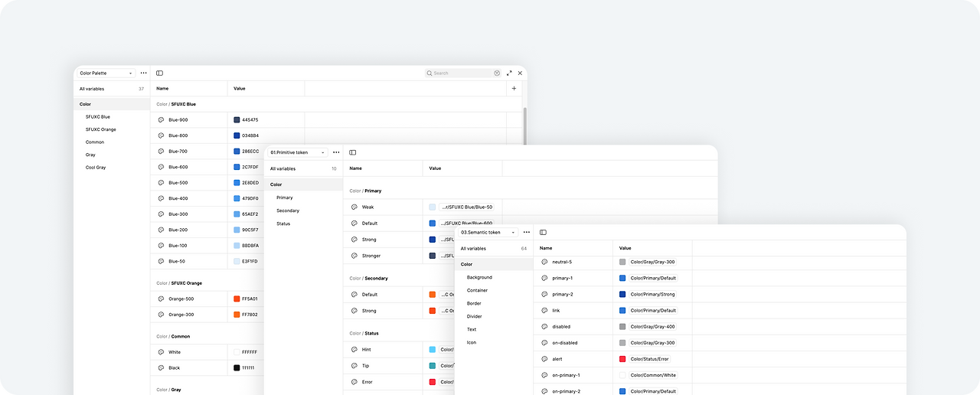Click the color variable icon for Stronger
This screenshot has height=395, width=980.
[x=354, y=256]
